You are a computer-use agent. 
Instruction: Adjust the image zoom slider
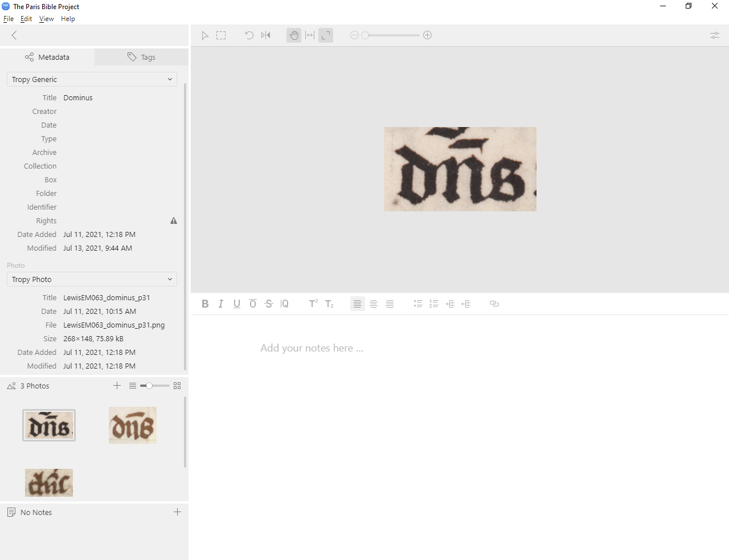click(366, 35)
